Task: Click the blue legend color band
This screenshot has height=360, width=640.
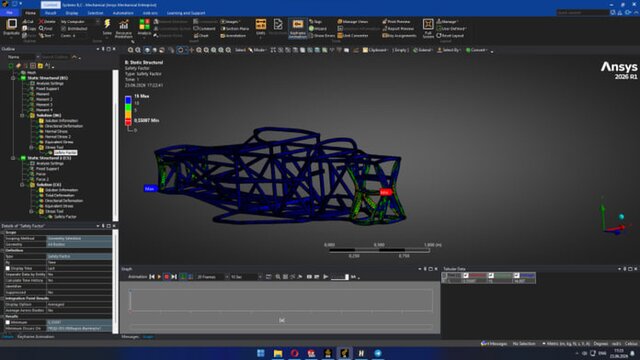Action: (x=128, y=100)
